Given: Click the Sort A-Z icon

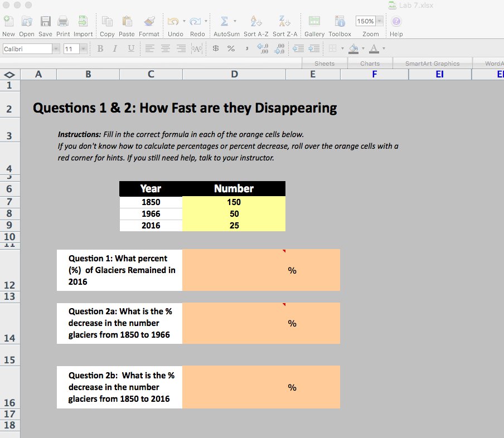Looking at the screenshot, I should [256, 22].
